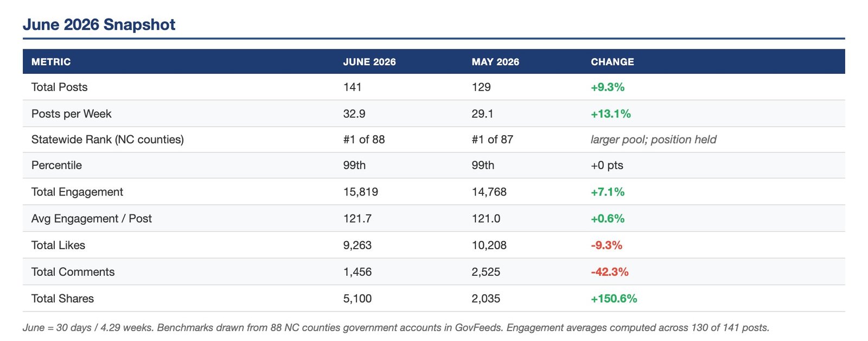Select the Total Likes row label
868x341 pixels.
pyautogui.click(x=58, y=245)
